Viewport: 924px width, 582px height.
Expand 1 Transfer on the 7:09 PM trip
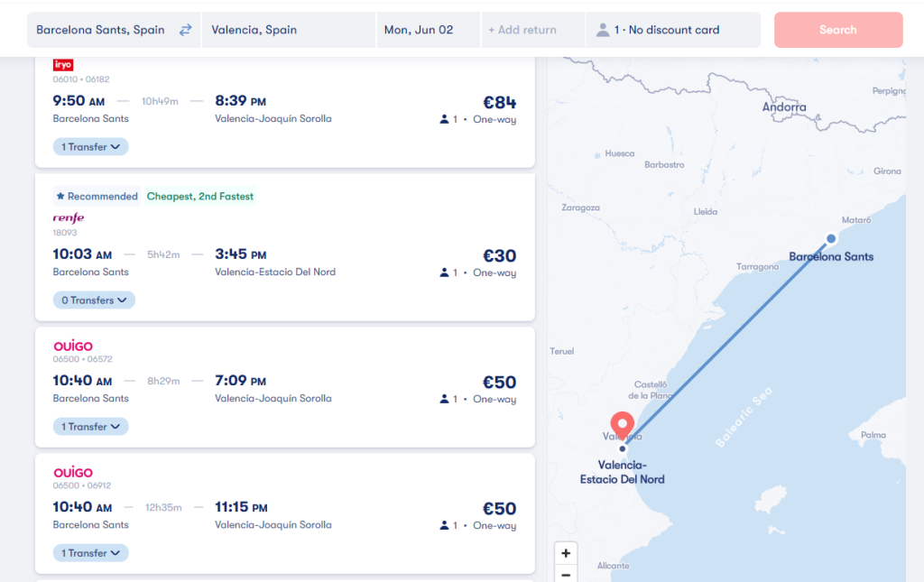pos(90,427)
